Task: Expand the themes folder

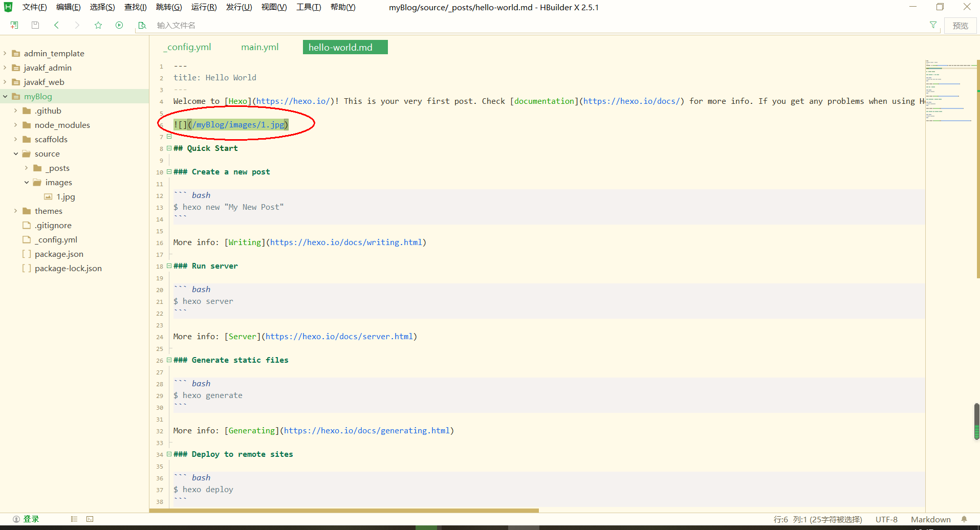Action: click(16, 211)
